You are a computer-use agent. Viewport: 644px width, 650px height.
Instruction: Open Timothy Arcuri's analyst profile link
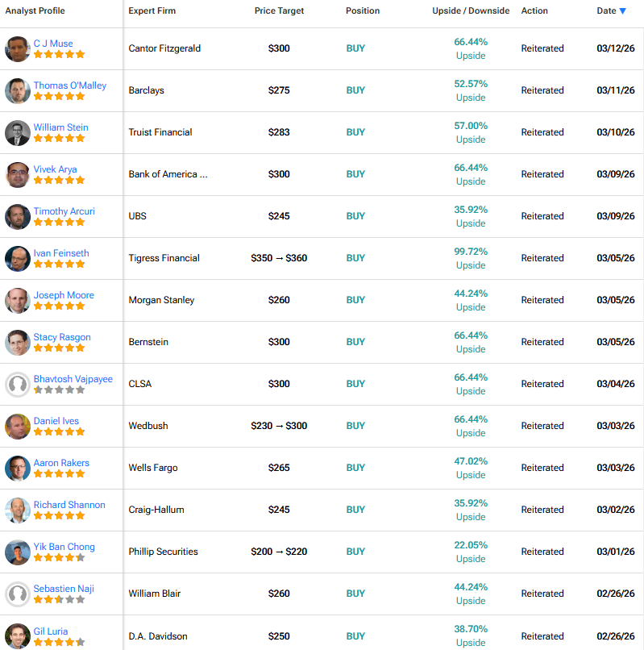pos(64,211)
